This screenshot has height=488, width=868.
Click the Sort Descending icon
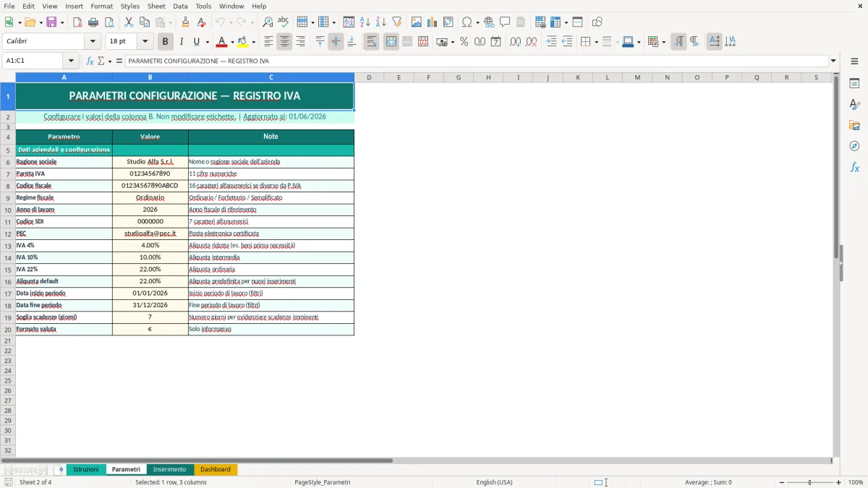point(380,22)
